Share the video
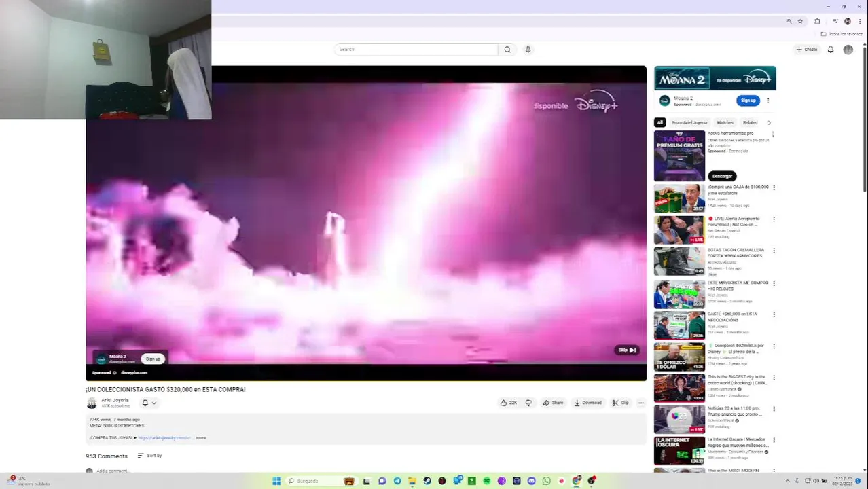Image resolution: width=868 pixels, height=489 pixels. (x=553, y=403)
